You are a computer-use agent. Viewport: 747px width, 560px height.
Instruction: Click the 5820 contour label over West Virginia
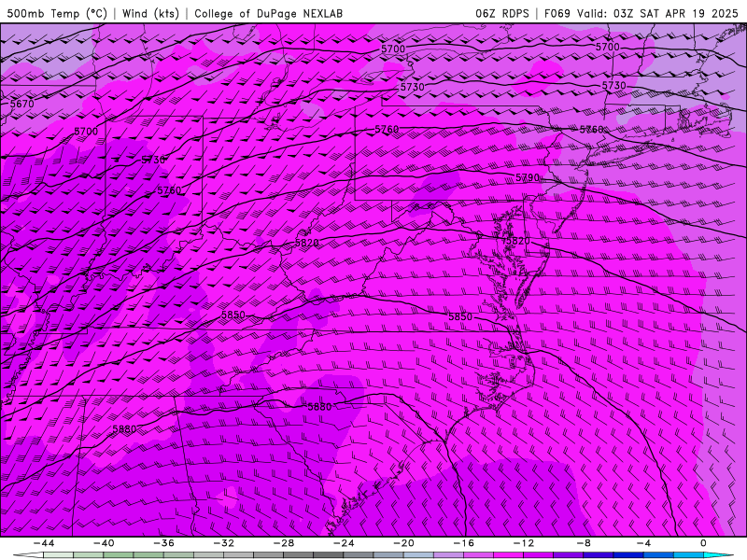[307, 243]
